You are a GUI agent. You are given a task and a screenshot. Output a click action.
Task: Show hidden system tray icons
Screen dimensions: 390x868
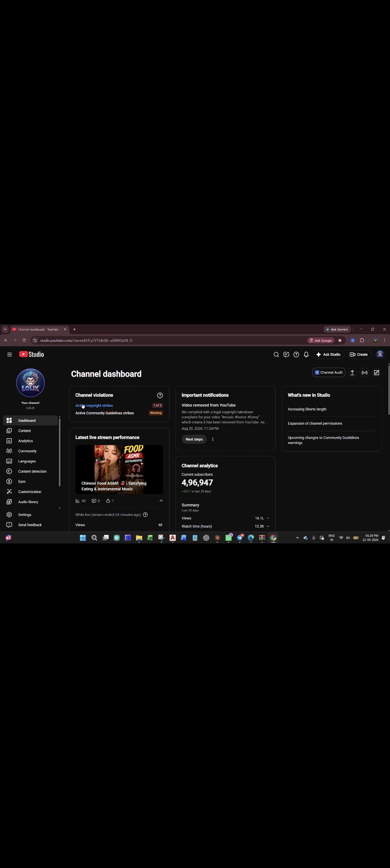click(297, 538)
